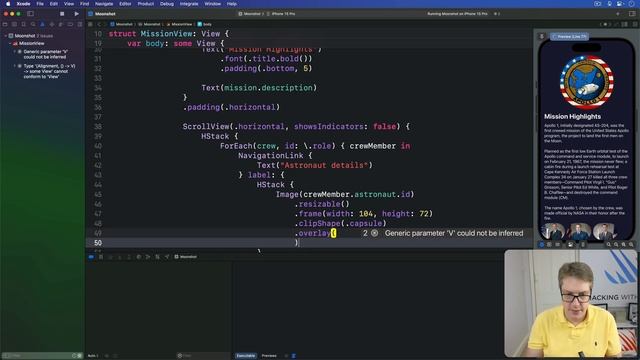This screenshot has height=360, width=640.
Task: Open the Editor menu
Action: [x=125, y=4]
